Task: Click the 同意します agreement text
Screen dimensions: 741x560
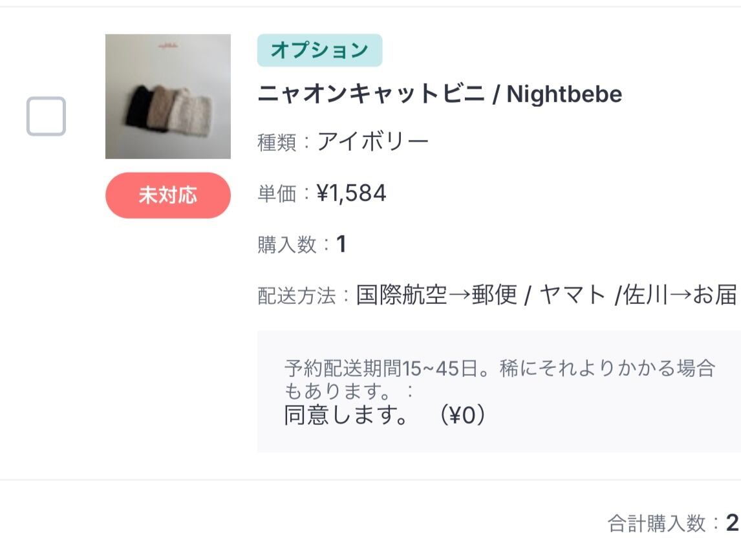Action: pyautogui.click(x=345, y=415)
